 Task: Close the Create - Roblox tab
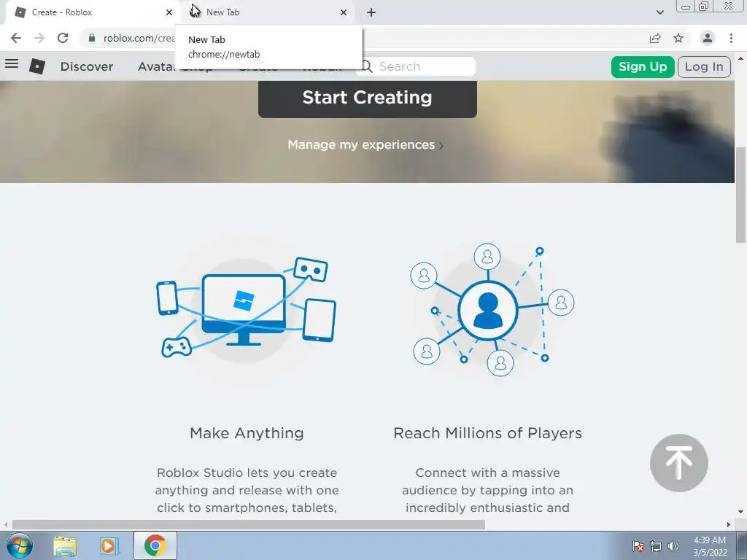(169, 12)
